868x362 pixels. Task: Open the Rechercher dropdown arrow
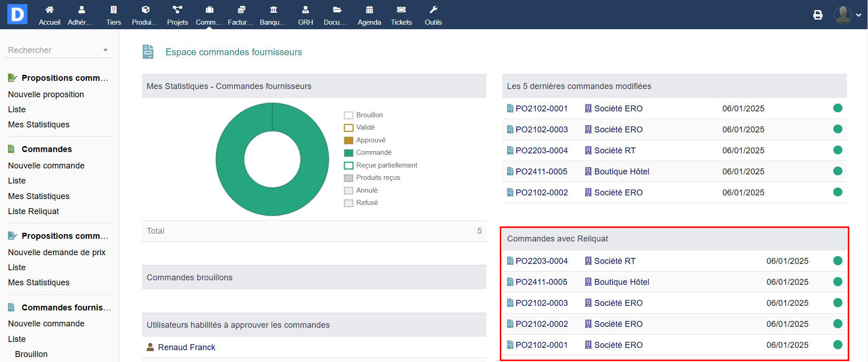coord(106,50)
